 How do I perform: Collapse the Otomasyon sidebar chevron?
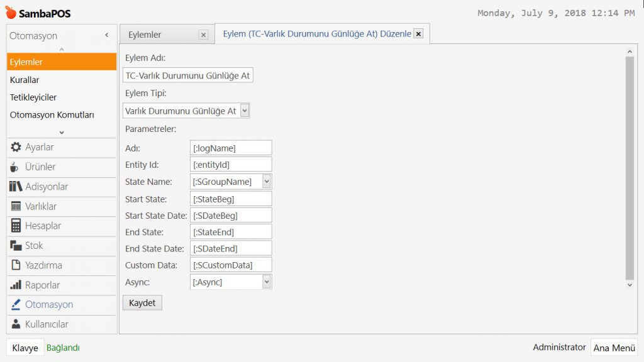107,36
